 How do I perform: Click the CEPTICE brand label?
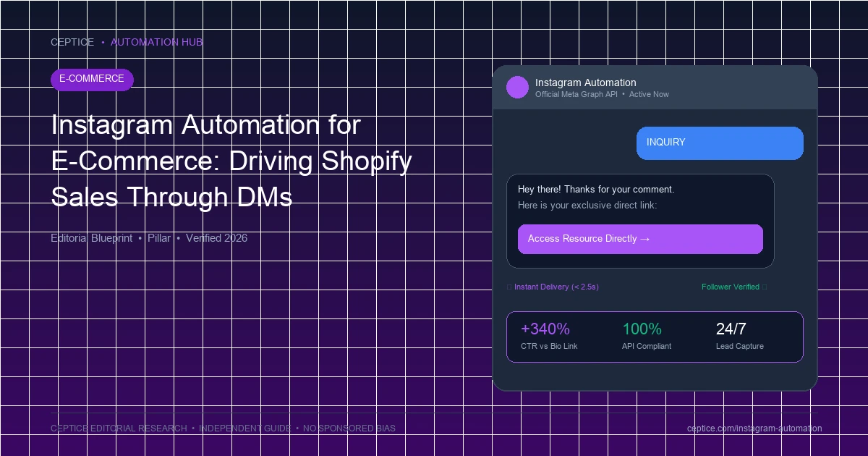72,42
